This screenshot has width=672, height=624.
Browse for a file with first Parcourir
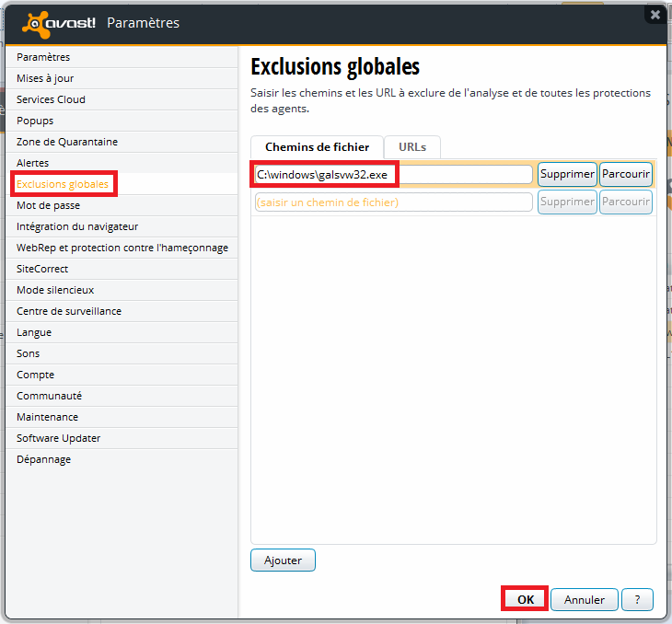coord(626,174)
